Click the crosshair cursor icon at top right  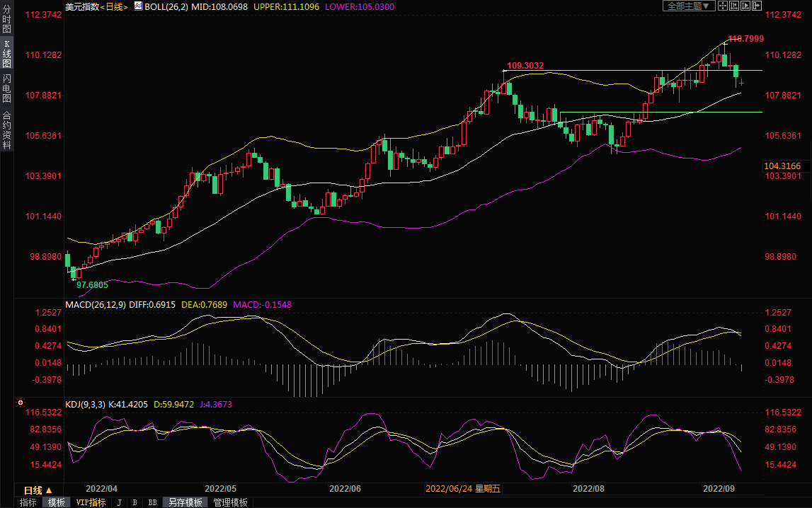click(x=723, y=6)
